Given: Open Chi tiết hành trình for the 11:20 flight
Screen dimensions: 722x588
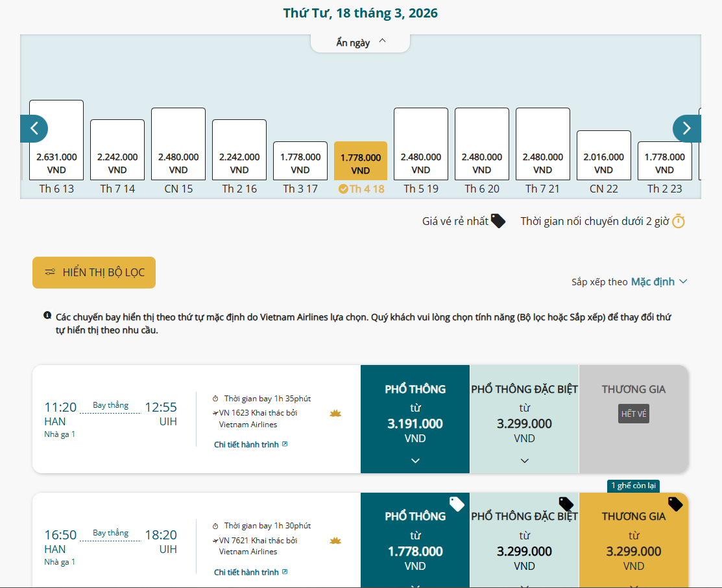Looking at the screenshot, I should [250, 445].
